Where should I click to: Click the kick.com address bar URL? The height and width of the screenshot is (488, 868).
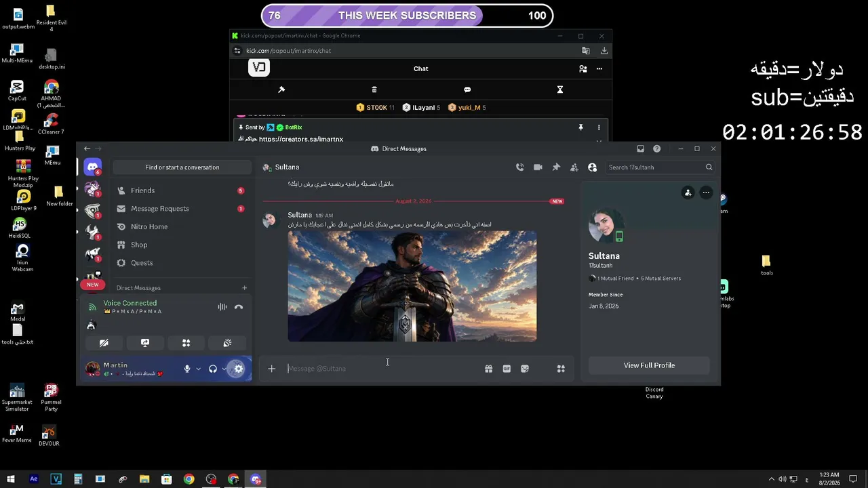288,51
